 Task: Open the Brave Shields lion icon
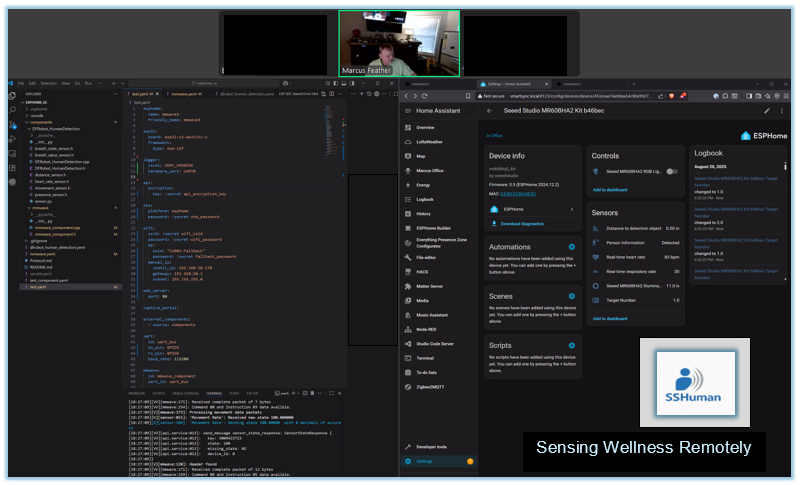click(672, 96)
